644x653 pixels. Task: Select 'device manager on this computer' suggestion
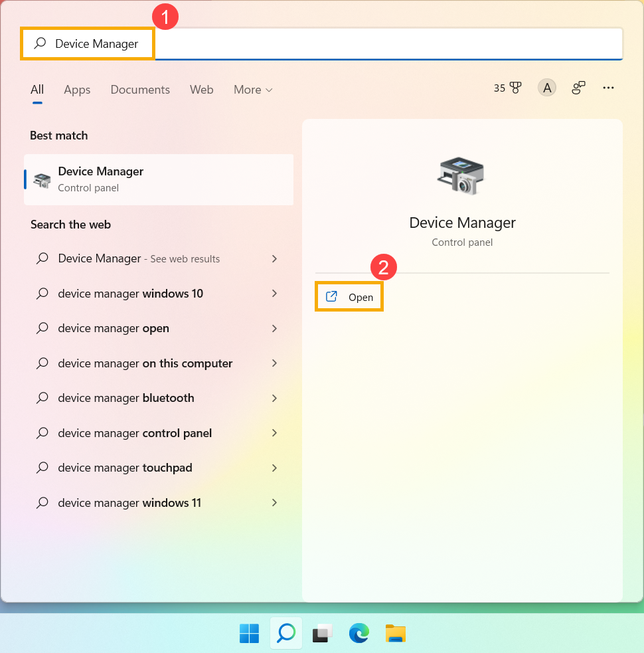(159, 363)
